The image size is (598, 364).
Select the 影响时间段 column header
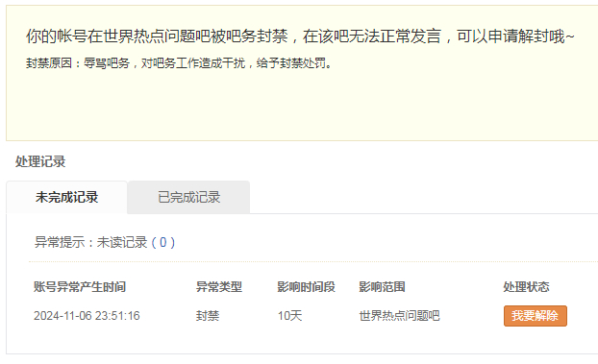307,286
